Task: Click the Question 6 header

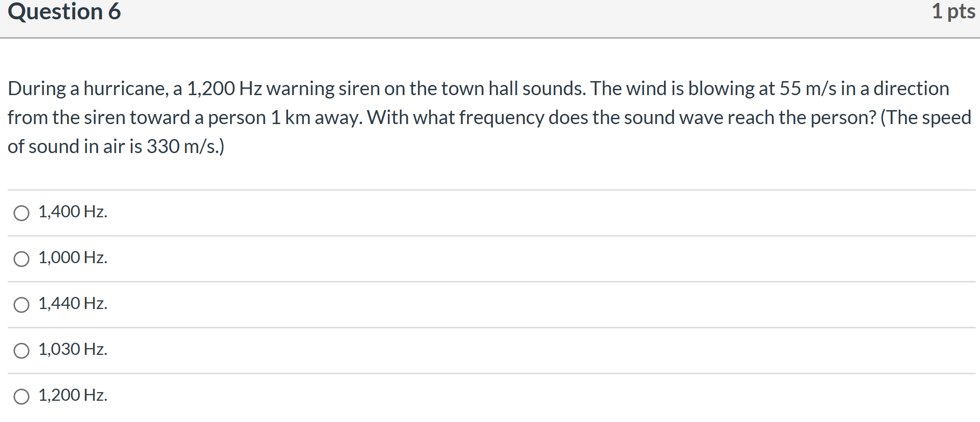Action: click(65, 12)
